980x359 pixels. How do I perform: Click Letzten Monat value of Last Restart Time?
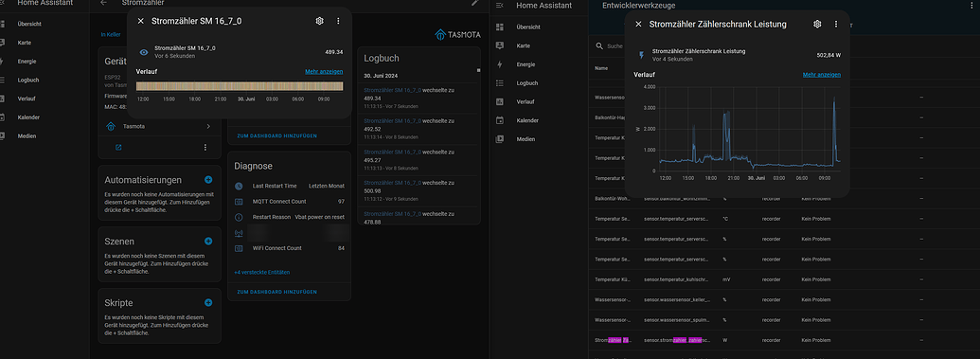pos(327,187)
